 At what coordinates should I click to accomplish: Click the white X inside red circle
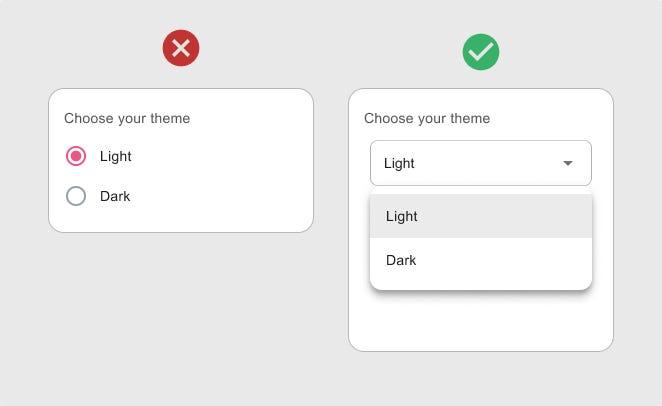(181, 48)
